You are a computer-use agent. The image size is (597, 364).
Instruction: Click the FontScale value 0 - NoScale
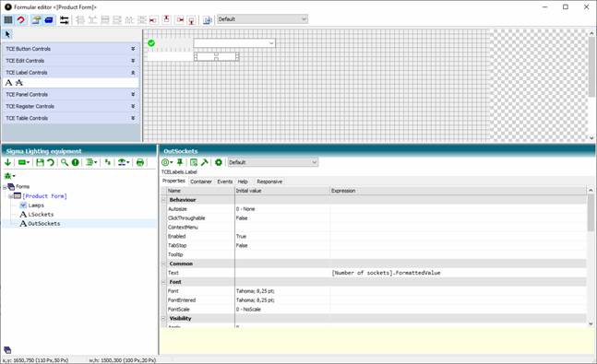pos(248,310)
